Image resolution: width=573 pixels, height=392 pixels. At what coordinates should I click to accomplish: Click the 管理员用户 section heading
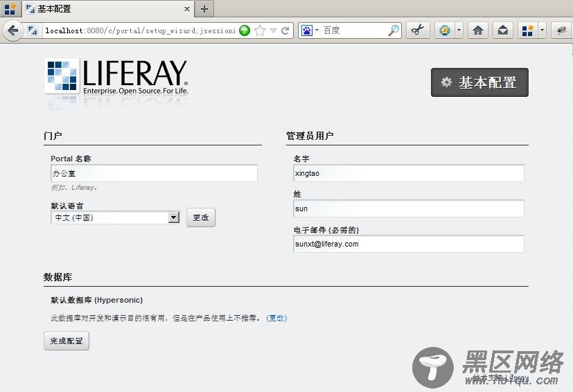tap(310, 136)
